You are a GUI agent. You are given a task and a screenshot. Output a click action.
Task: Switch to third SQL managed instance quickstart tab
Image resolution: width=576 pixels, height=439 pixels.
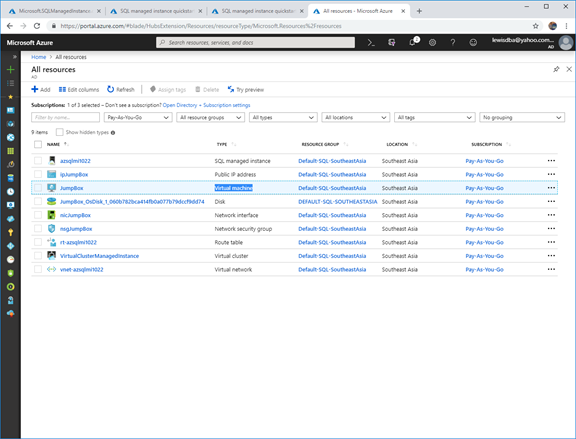tap(258, 11)
